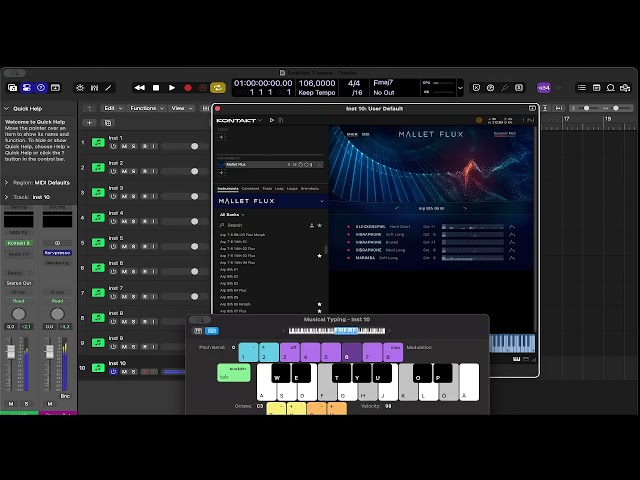Select the Inst 9 track icon

point(98,343)
